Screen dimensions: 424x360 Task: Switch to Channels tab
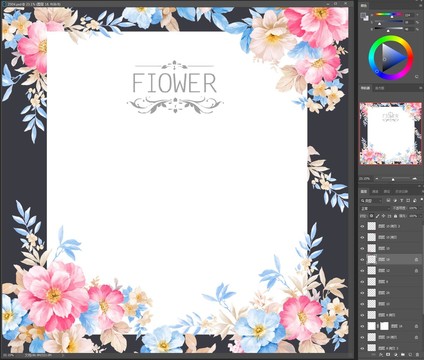(375, 192)
